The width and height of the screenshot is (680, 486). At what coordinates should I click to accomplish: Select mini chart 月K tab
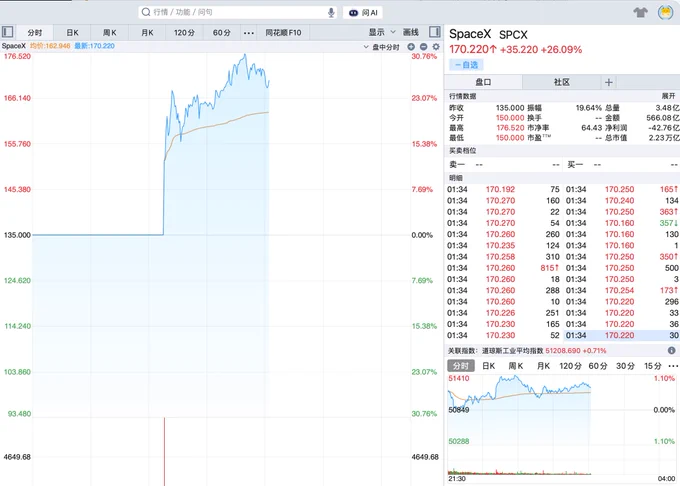(x=543, y=366)
